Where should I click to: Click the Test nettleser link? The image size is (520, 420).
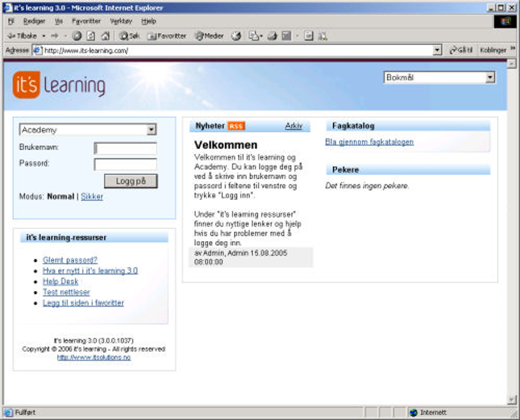(x=66, y=292)
